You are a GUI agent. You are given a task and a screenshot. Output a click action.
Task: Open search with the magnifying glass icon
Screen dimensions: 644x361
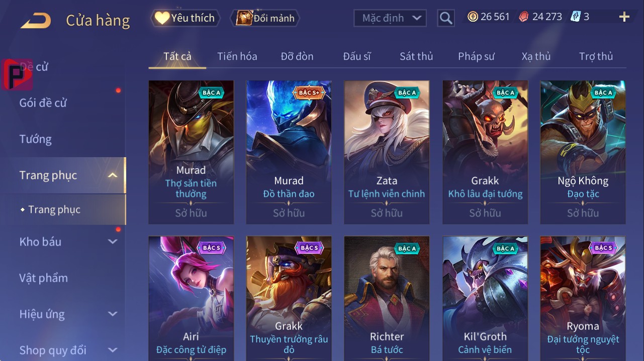(x=446, y=18)
